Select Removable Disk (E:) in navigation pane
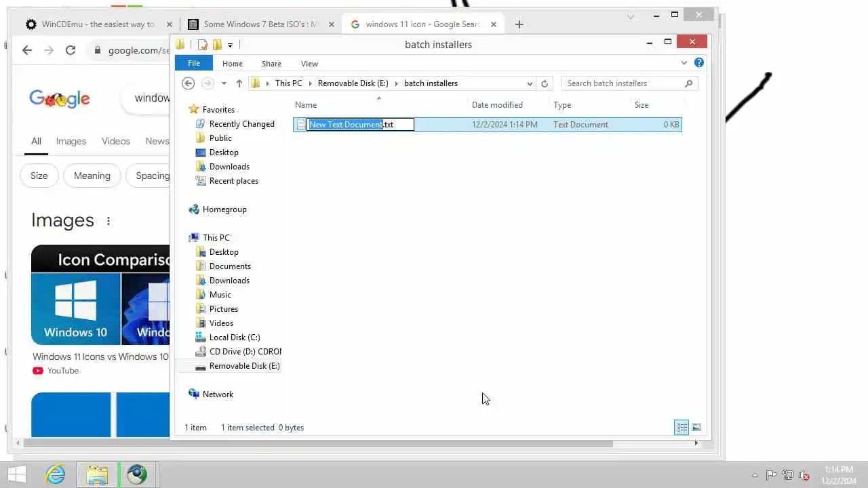This screenshot has width=868, height=488. [x=244, y=366]
